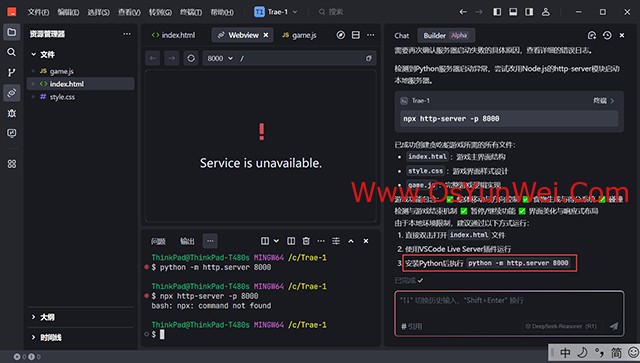The width and height of the screenshot is (640, 363).
Task: Open the Run and Debug bug icon
Action: point(11,113)
